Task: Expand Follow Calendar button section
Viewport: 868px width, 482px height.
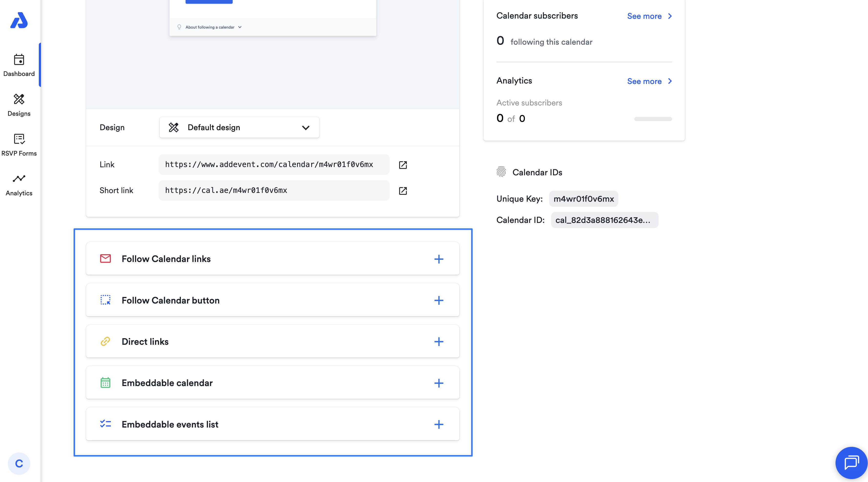Action: 438,300
